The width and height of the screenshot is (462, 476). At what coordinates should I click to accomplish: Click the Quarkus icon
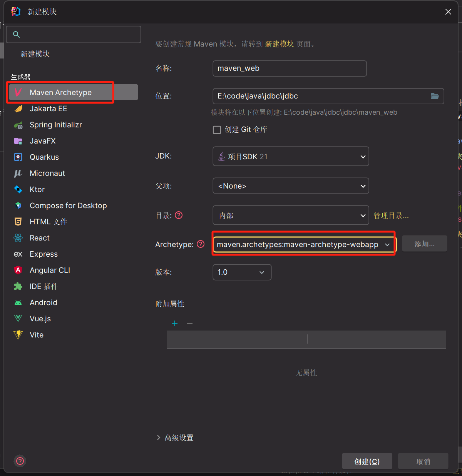18,157
